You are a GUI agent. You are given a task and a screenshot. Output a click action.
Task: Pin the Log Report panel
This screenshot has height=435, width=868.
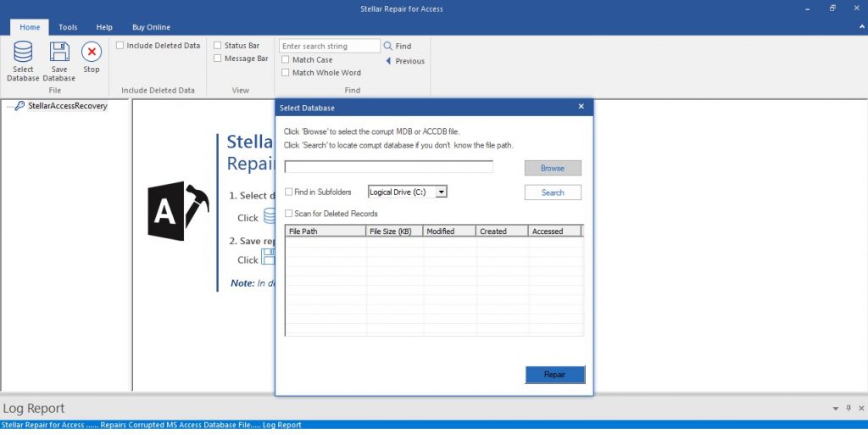[x=849, y=408]
